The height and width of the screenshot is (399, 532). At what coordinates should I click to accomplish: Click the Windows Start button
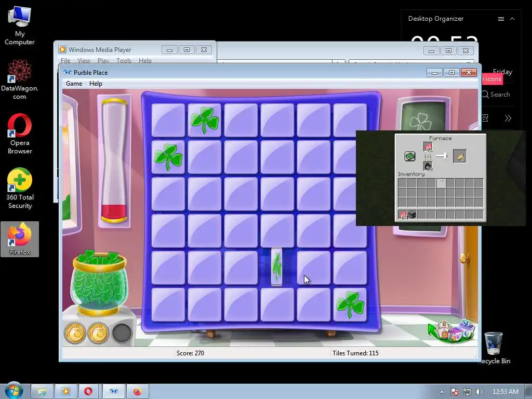coord(14,391)
